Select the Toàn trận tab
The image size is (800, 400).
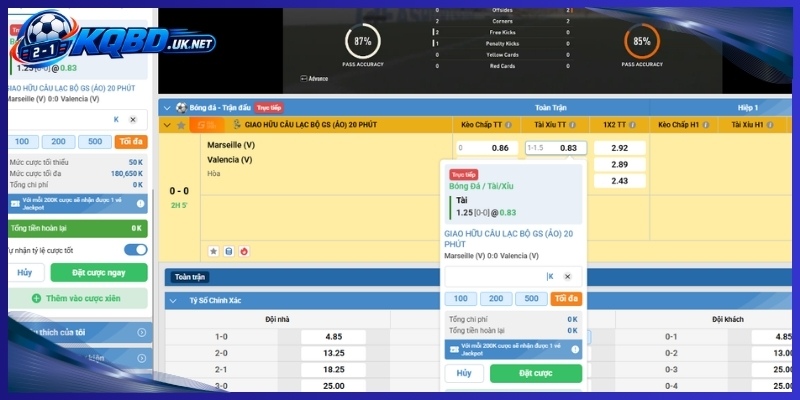tap(189, 277)
